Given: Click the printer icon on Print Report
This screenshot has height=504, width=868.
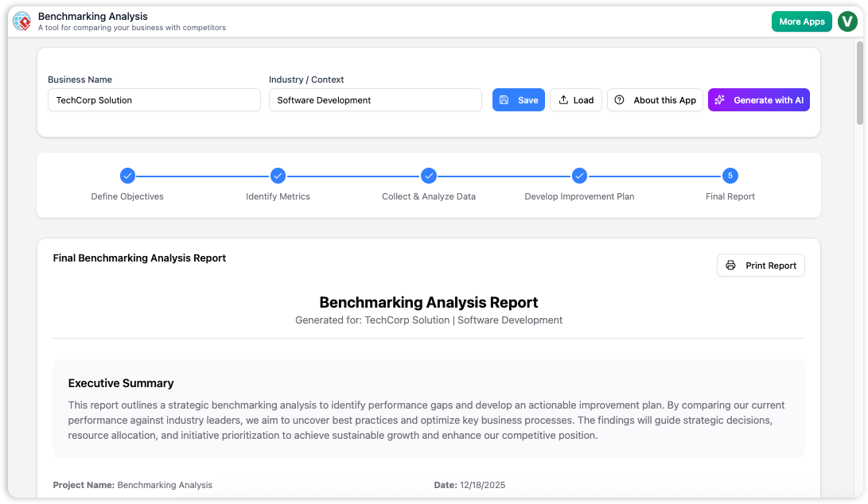Looking at the screenshot, I should pos(731,265).
